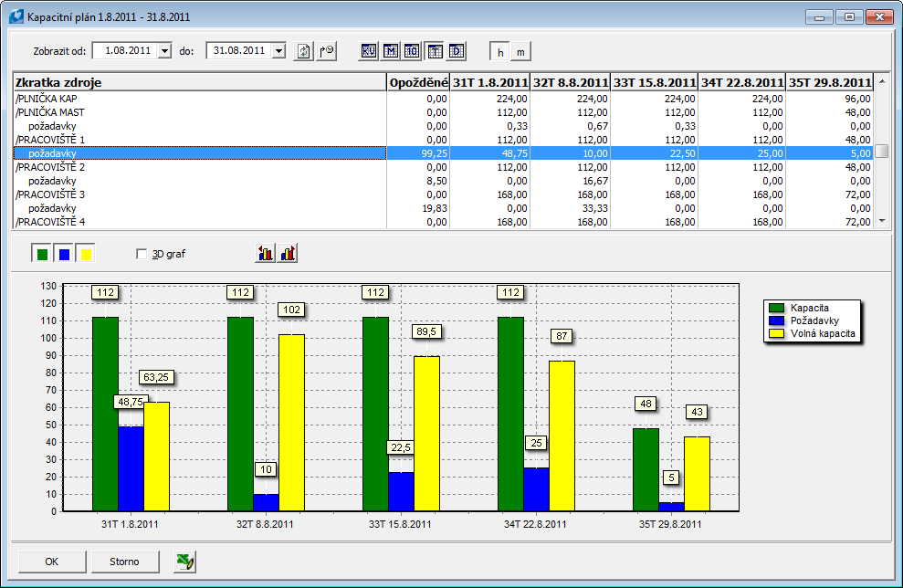Expand the clock icon button next to refresh

click(327, 52)
